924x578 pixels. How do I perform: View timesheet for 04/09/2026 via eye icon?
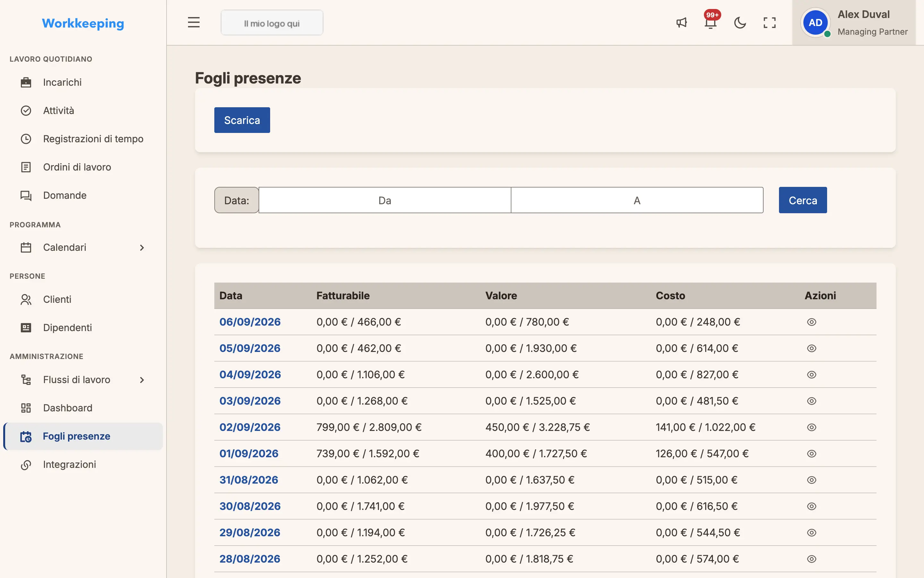pyautogui.click(x=812, y=375)
